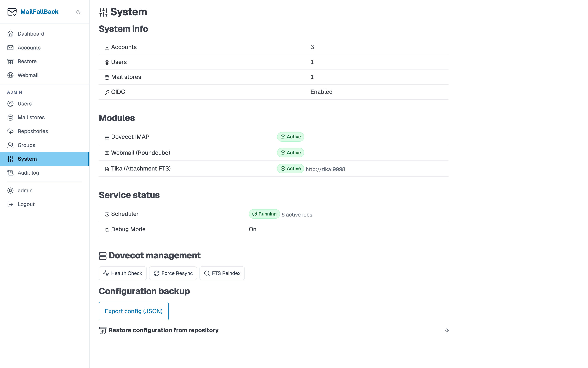Click the System sliders icon in sidebar

click(10, 159)
